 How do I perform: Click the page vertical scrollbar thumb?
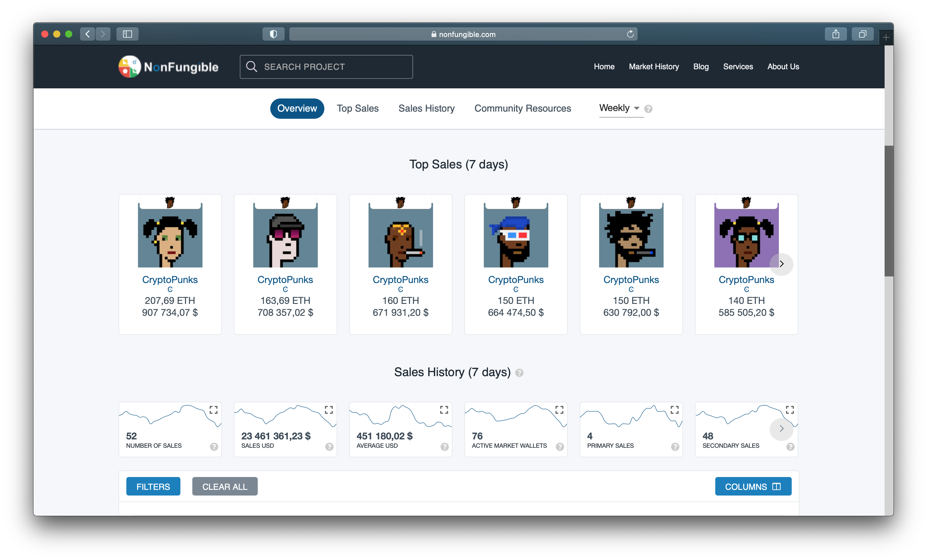pos(889,211)
